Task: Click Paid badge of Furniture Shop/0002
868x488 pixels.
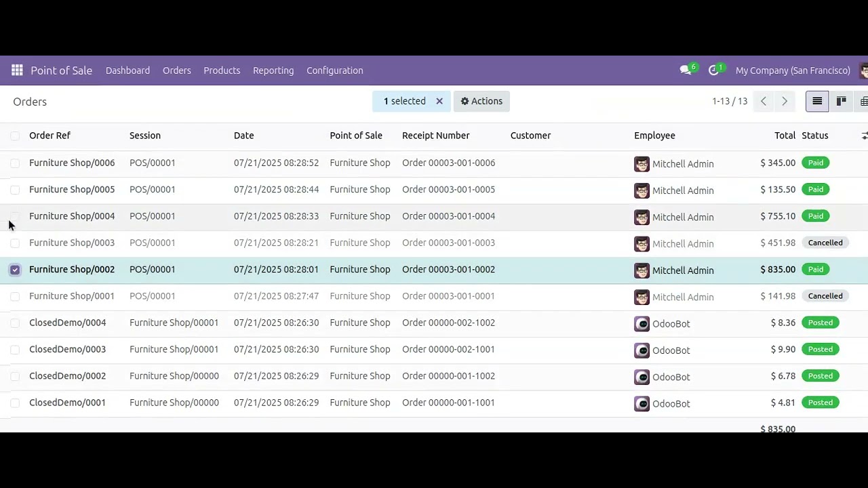Action: (816, 269)
